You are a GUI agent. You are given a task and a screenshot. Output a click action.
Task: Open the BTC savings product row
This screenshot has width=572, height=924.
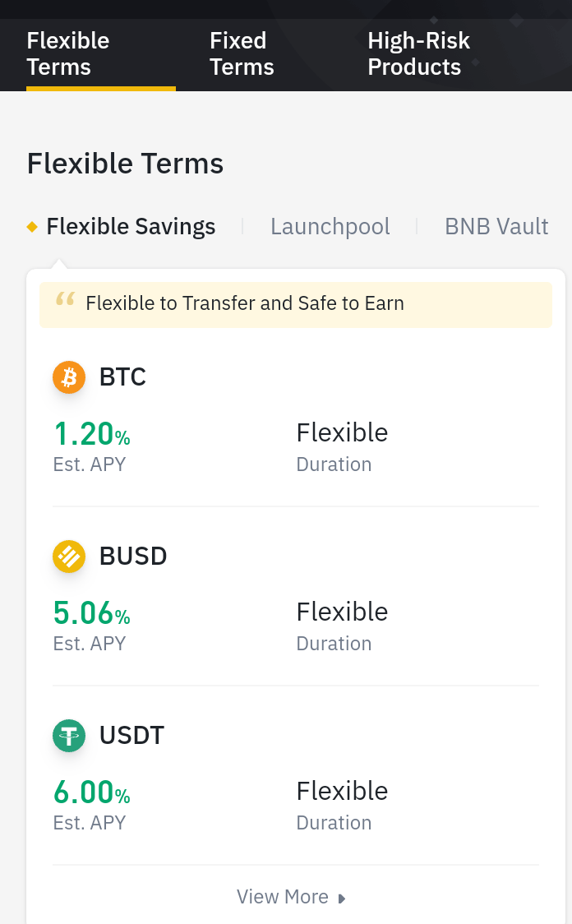(296, 418)
